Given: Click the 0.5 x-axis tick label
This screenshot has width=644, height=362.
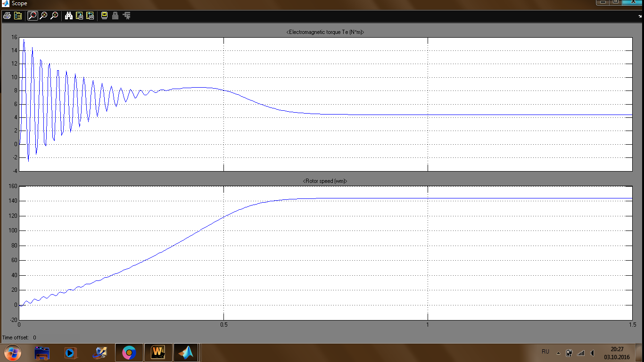Looking at the screenshot, I should (x=223, y=324).
